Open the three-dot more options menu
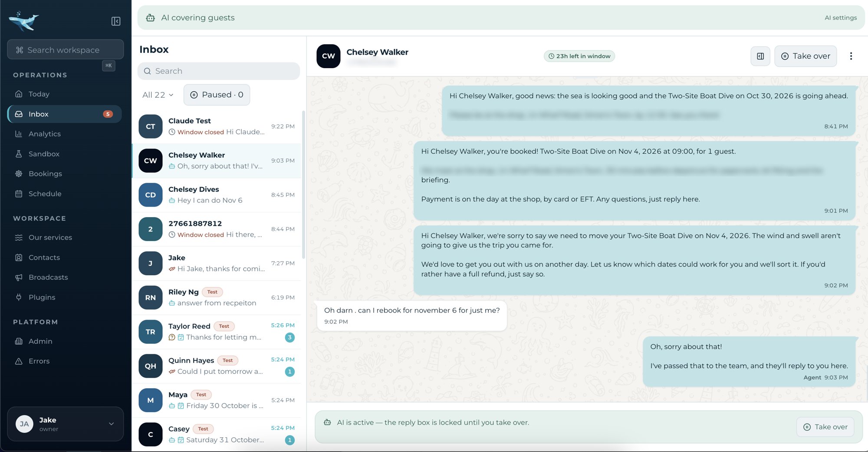868x452 pixels. [851, 56]
